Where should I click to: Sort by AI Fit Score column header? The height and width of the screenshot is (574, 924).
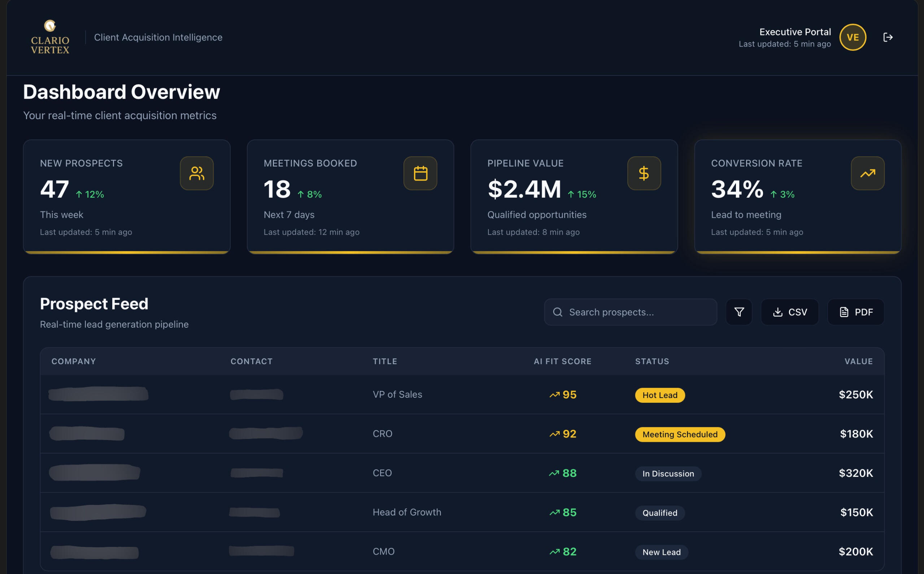tap(562, 361)
